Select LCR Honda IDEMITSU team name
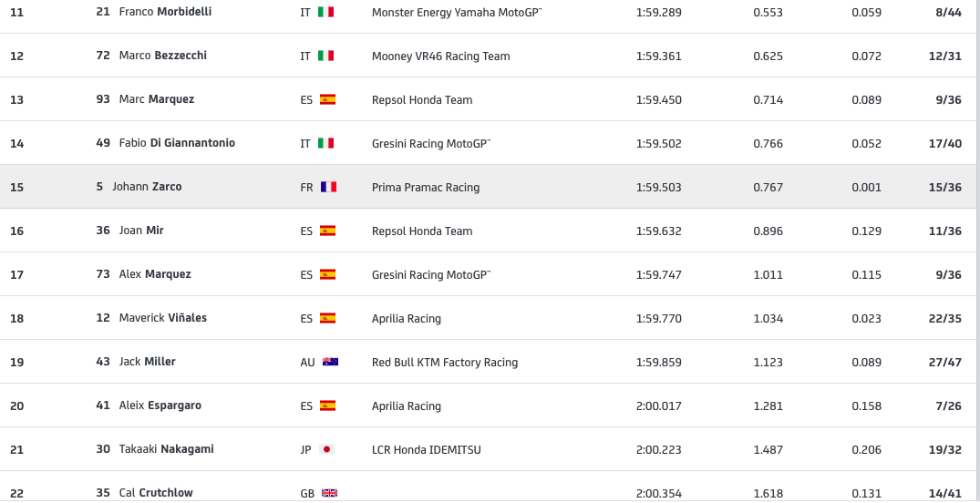This screenshot has height=503, width=980. pos(427,450)
